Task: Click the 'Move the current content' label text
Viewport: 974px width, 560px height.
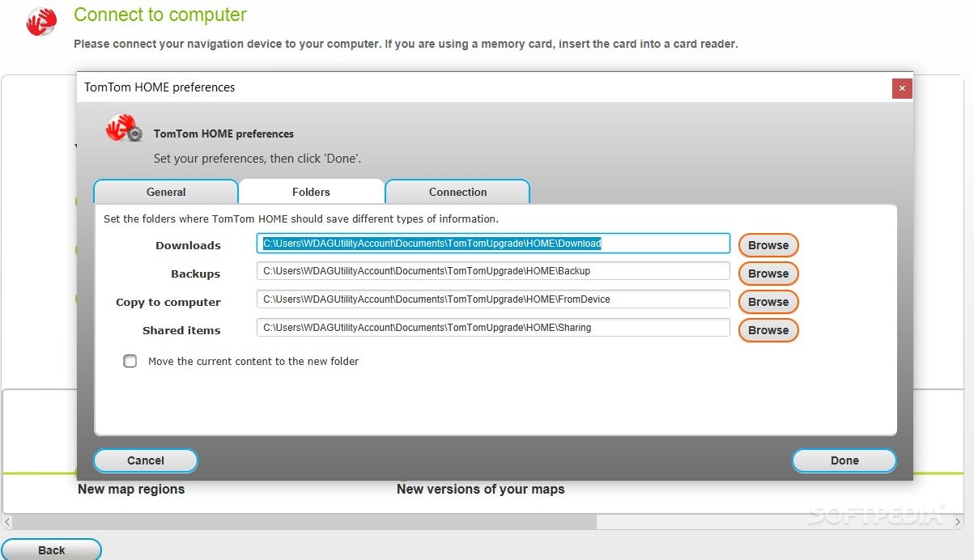Action: (x=253, y=362)
